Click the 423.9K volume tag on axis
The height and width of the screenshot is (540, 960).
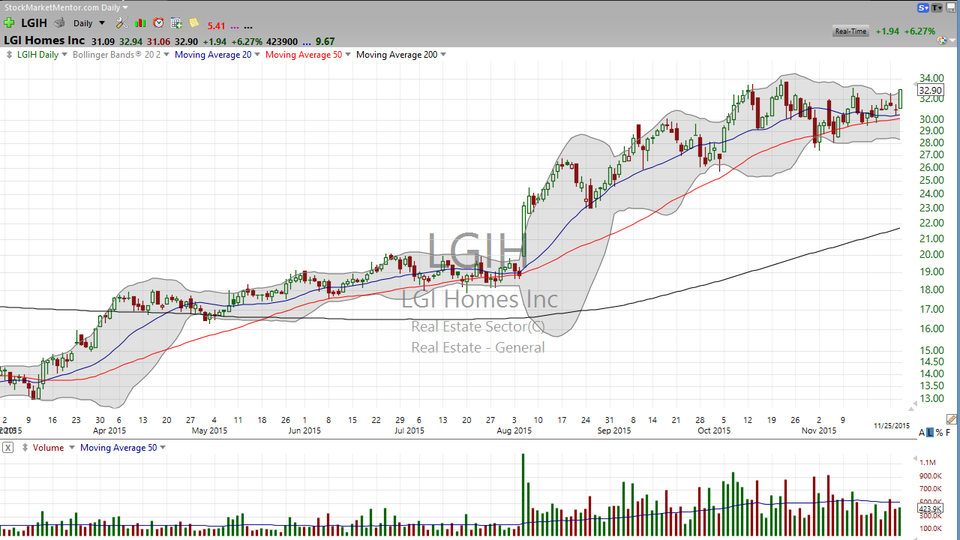tap(930, 509)
